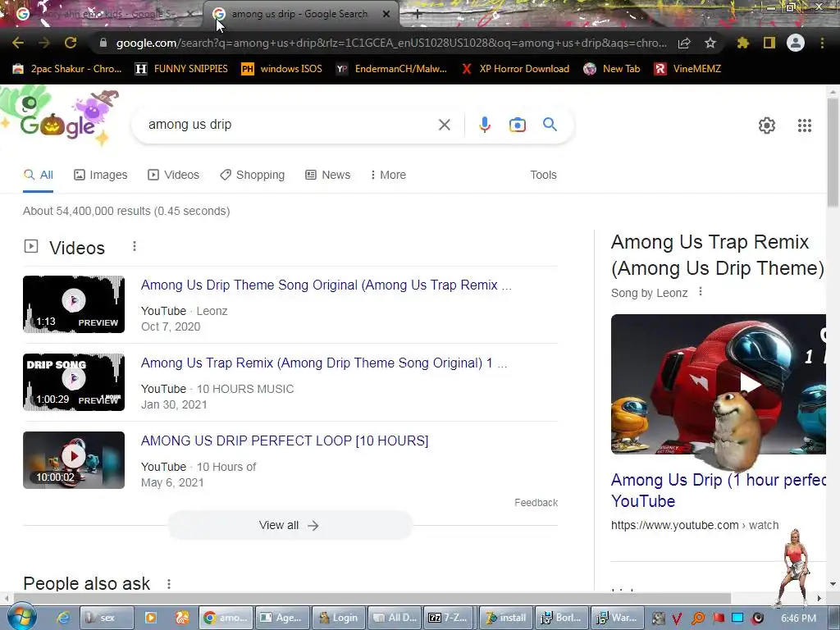Open search Tools options
This screenshot has width=840, height=630.
click(543, 175)
